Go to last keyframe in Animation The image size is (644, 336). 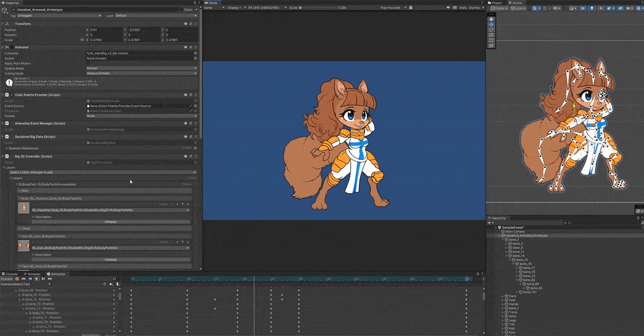click(50, 279)
